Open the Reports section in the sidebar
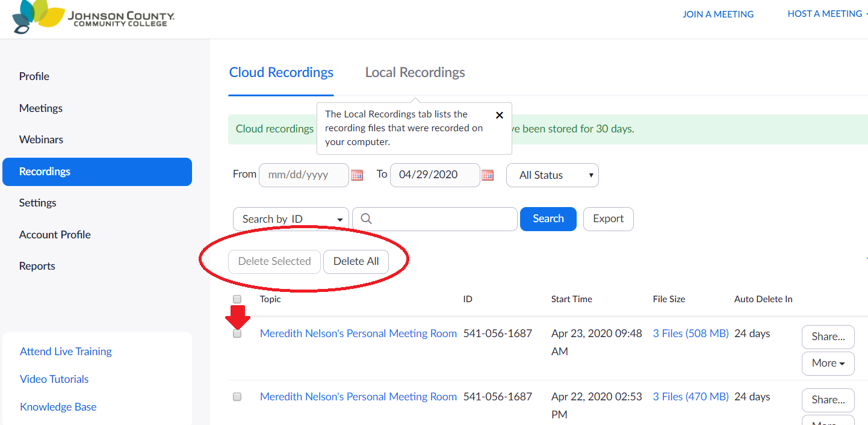This screenshot has width=868, height=425. pos(37,265)
